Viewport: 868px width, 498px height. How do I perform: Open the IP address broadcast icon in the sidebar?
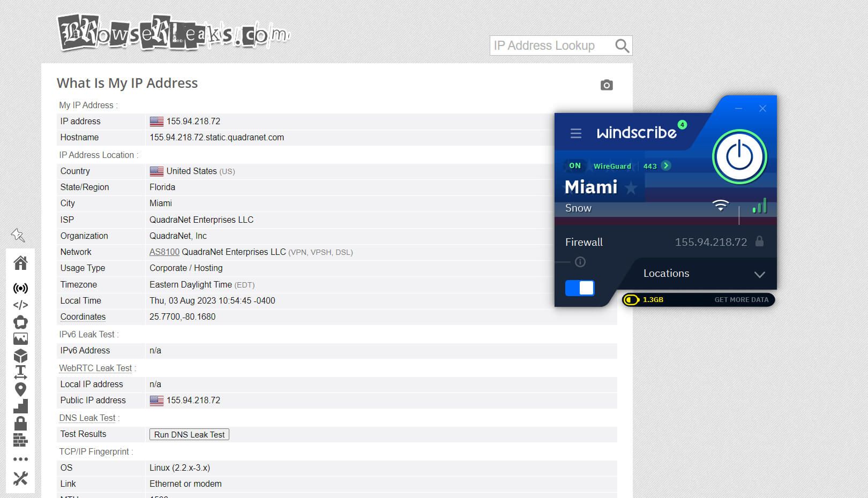pyautogui.click(x=20, y=289)
